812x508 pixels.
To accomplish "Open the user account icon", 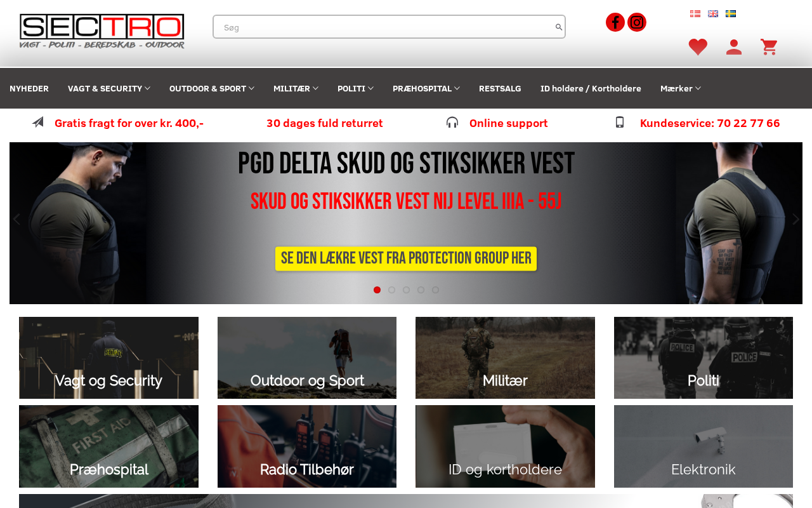I will click(x=734, y=47).
